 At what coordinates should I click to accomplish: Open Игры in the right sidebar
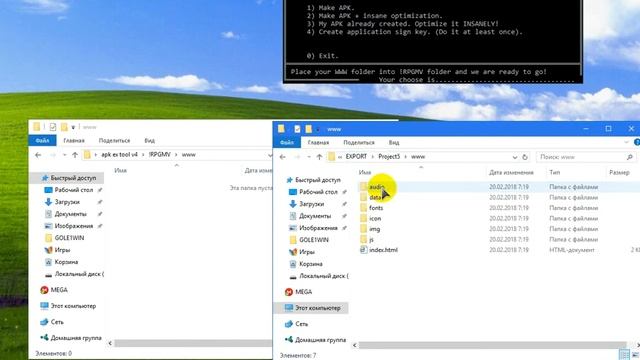pos(302,252)
